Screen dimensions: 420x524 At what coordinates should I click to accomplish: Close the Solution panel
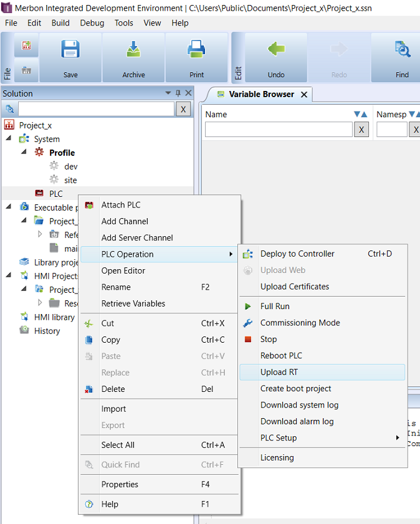pyautogui.click(x=188, y=93)
